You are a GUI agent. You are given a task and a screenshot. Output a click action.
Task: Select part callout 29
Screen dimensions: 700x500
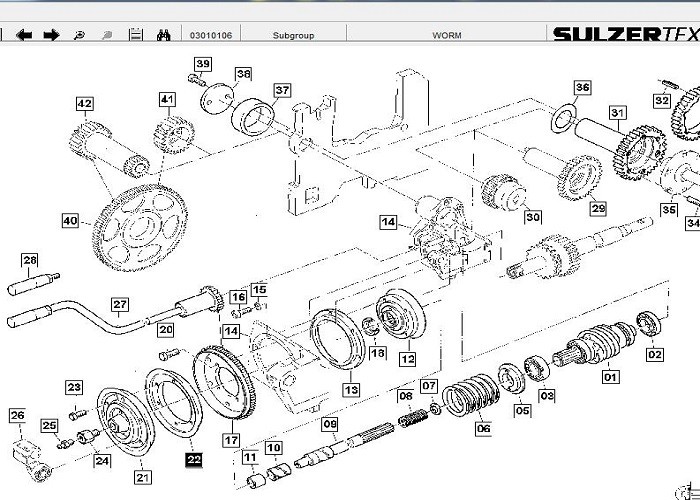click(x=598, y=208)
